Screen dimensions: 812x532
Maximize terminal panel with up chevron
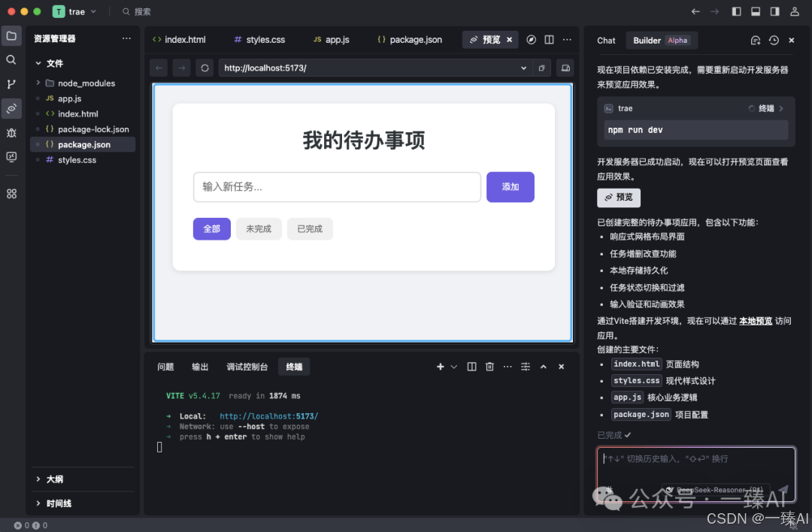click(x=544, y=367)
